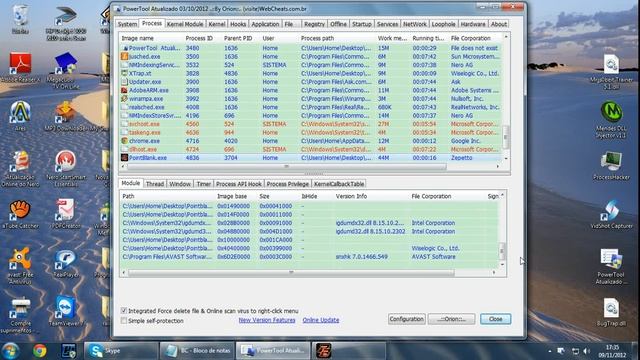Open the Process Privilege sub-tab

288,184
